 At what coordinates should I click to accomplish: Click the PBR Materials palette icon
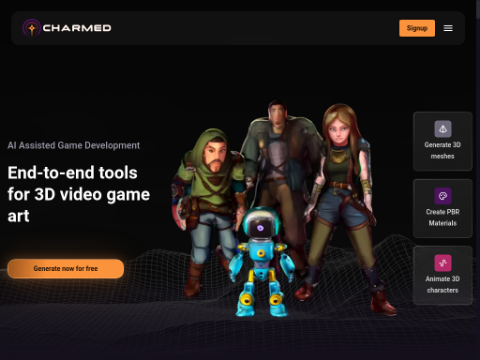(443, 196)
